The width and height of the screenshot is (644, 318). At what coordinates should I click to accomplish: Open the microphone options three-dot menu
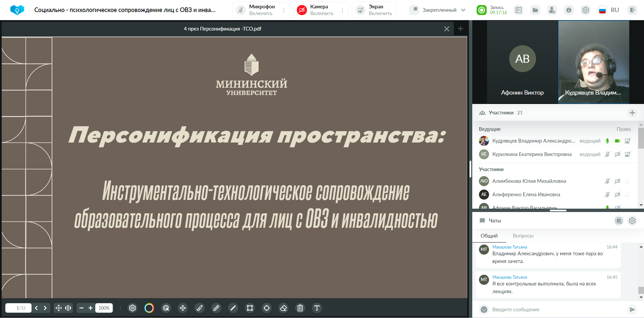284,10
